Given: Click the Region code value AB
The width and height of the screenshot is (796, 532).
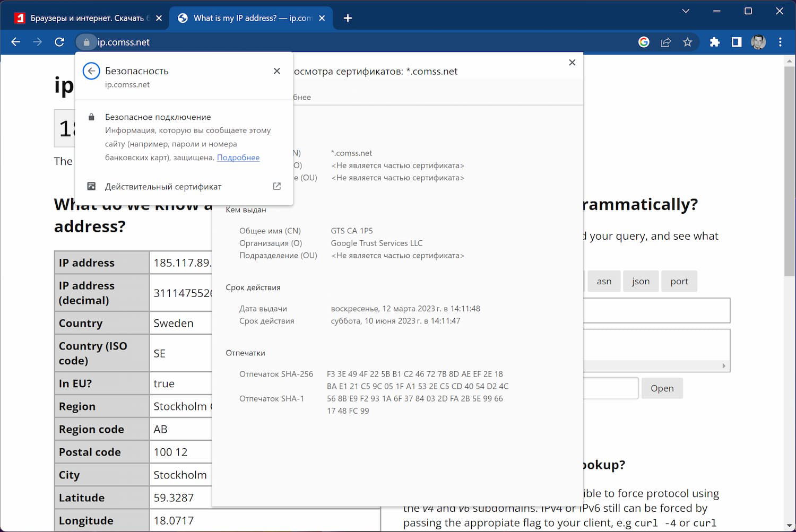Looking at the screenshot, I should pyautogui.click(x=160, y=429).
